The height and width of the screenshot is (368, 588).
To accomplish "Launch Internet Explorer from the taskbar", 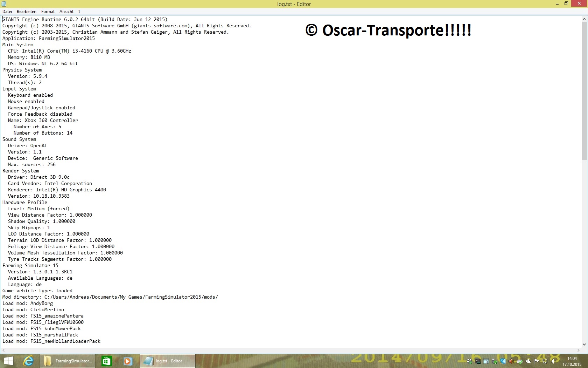I will [28, 361].
